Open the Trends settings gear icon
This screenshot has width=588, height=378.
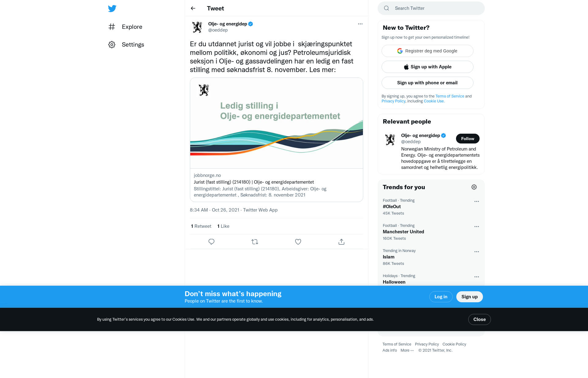[474, 187]
